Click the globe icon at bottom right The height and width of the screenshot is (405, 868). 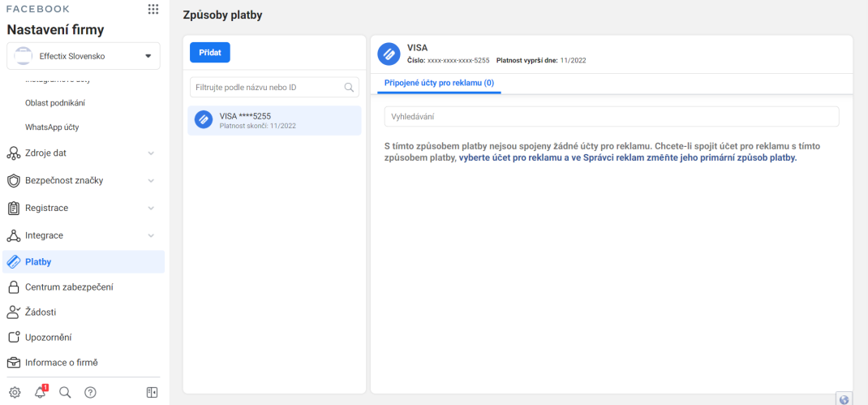844,399
